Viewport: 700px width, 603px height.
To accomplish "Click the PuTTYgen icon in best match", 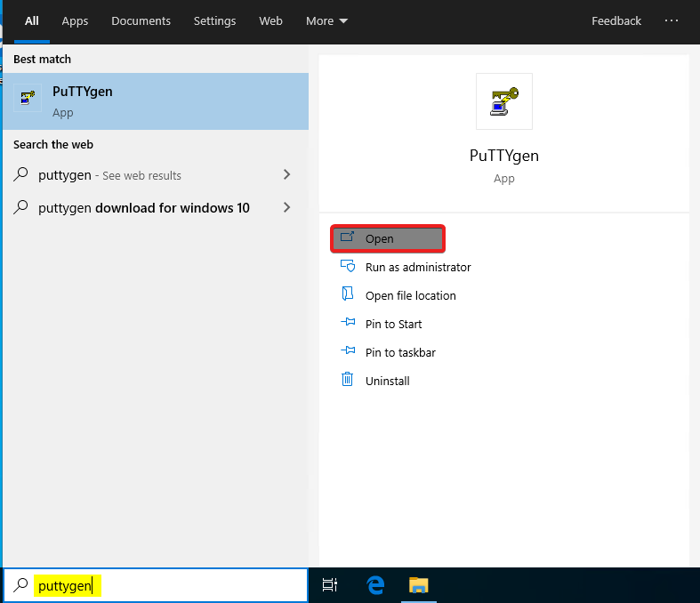I will pyautogui.click(x=28, y=97).
